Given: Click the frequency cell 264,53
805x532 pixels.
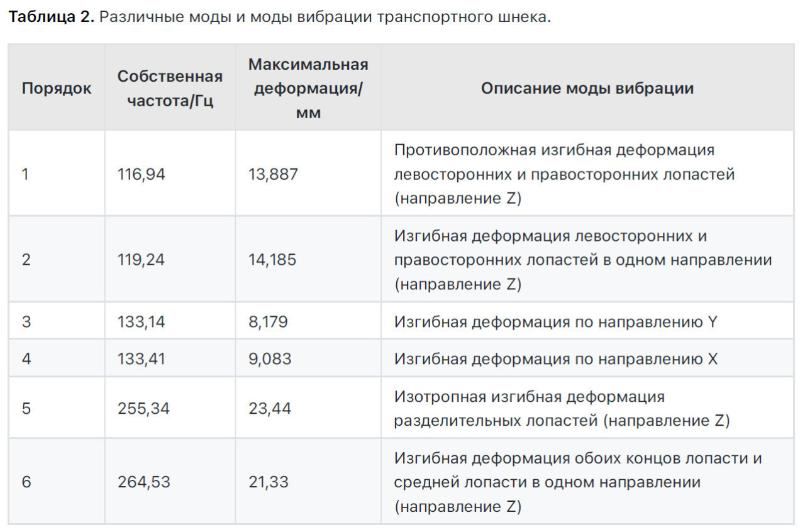Looking at the screenshot, I should (144, 482).
